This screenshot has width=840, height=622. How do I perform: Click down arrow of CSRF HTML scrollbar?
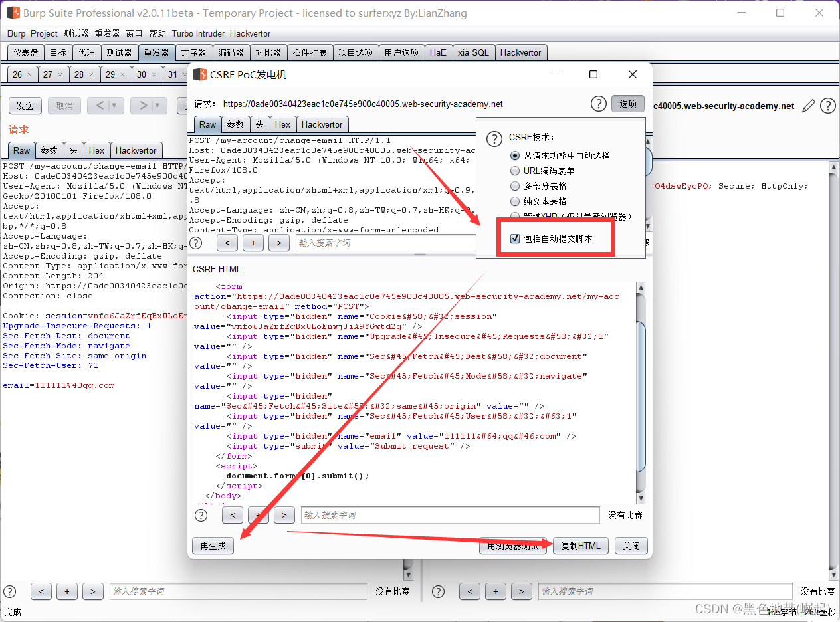pyautogui.click(x=641, y=498)
